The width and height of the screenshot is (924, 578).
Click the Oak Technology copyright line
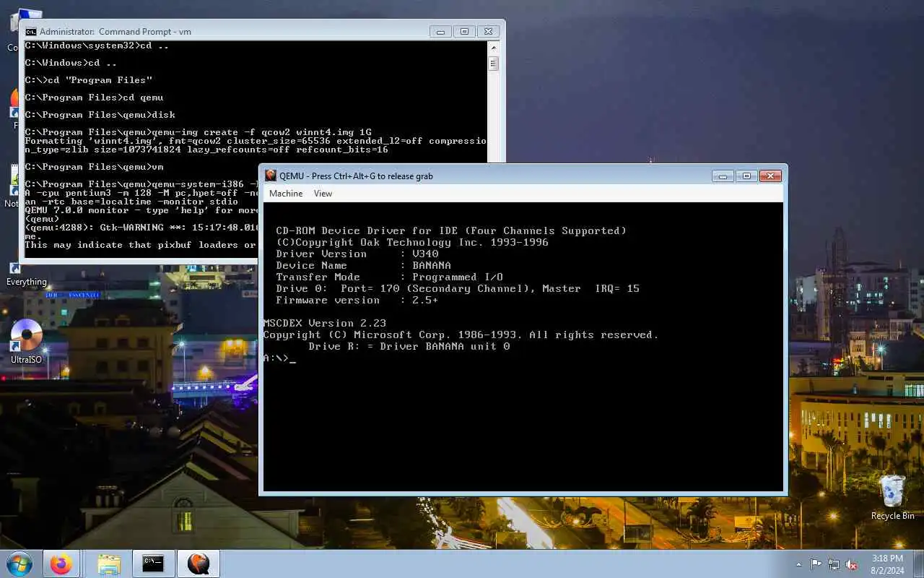click(x=412, y=242)
